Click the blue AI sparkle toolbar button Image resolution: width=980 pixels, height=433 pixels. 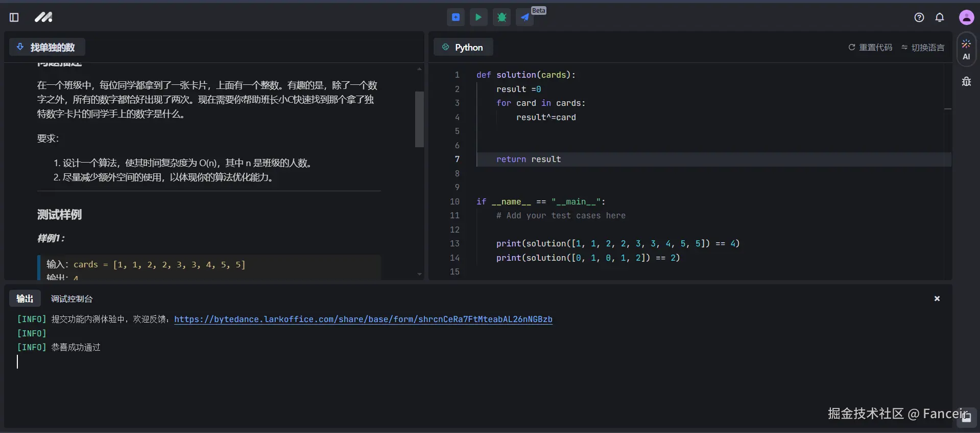click(456, 17)
